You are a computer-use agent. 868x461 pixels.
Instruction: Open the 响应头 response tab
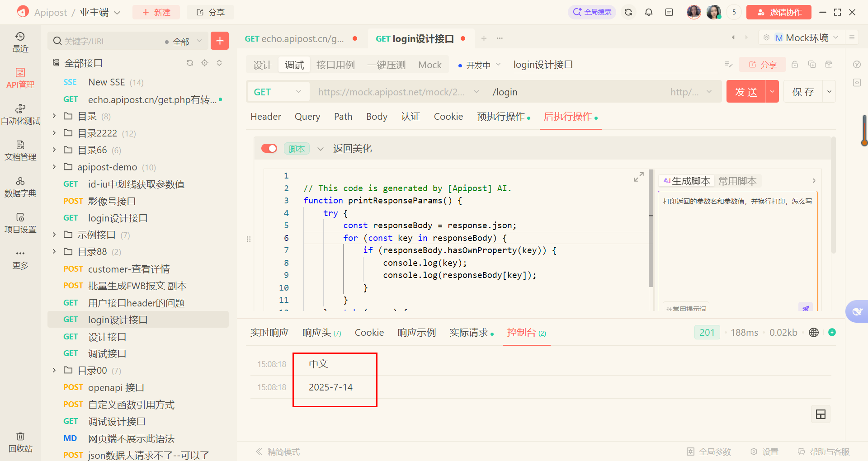point(321,333)
